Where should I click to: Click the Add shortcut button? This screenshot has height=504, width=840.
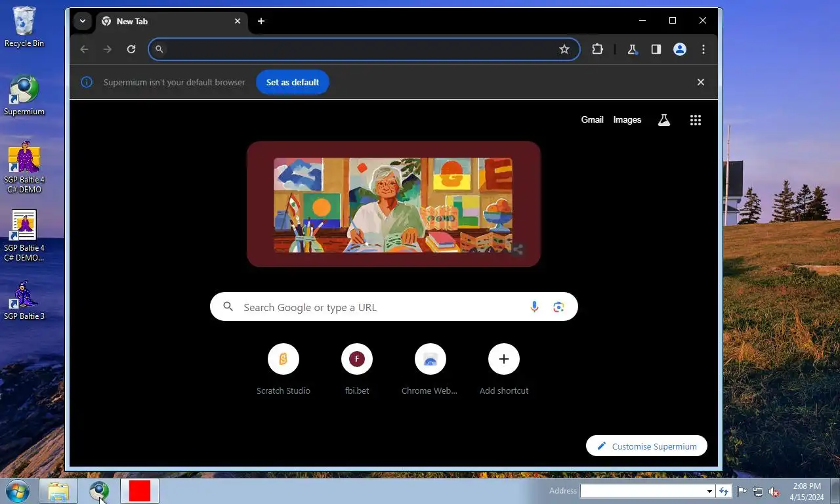click(504, 369)
